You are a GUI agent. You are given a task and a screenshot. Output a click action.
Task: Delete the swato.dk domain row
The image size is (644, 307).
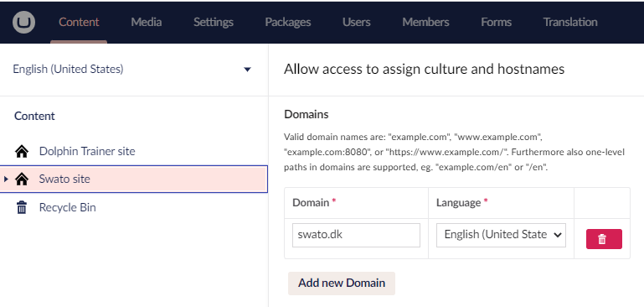pos(604,239)
